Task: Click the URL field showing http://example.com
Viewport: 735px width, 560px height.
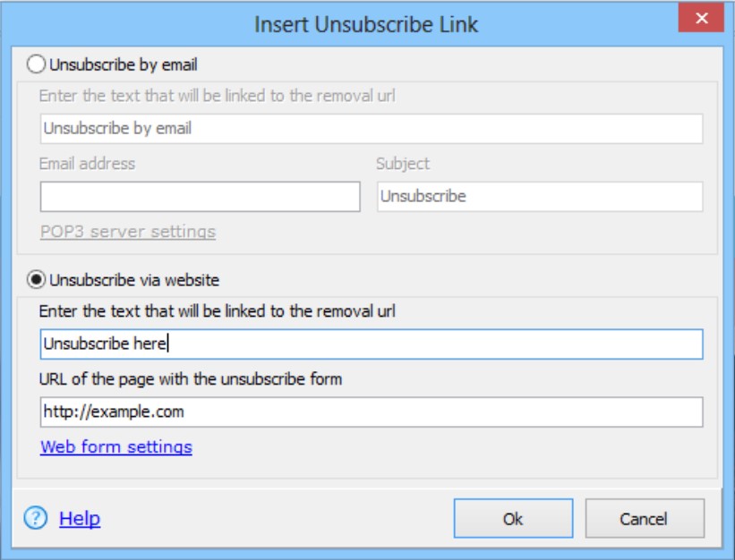Action: click(x=372, y=412)
